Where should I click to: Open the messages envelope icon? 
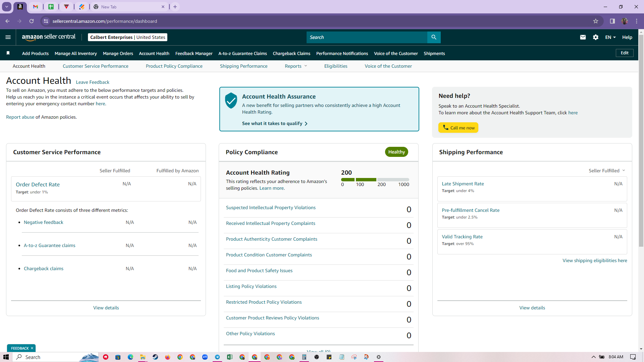(x=583, y=37)
